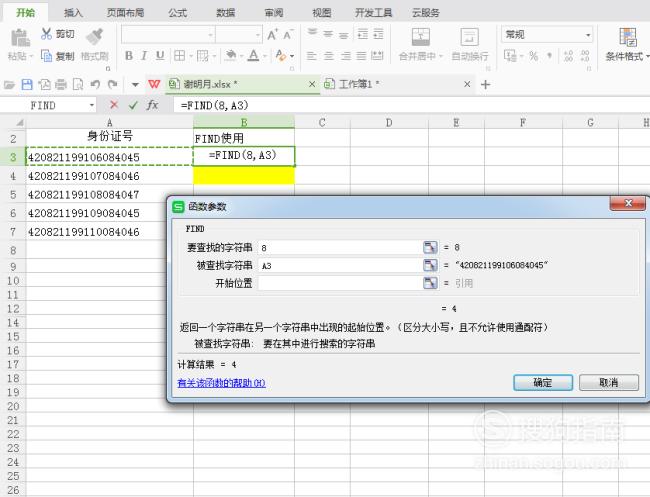Screen dimensions: 650x497
Task: Click range selector beside 要查找的字符串
Action: coord(430,247)
